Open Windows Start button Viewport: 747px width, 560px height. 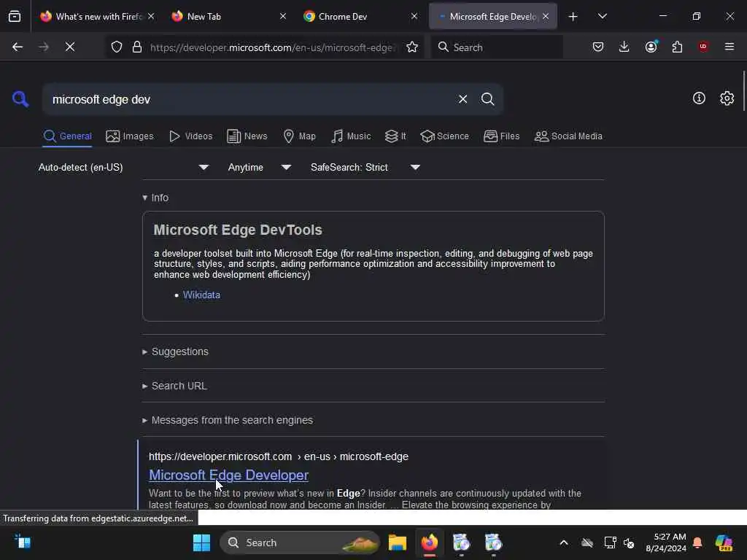click(x=201, y=542)
